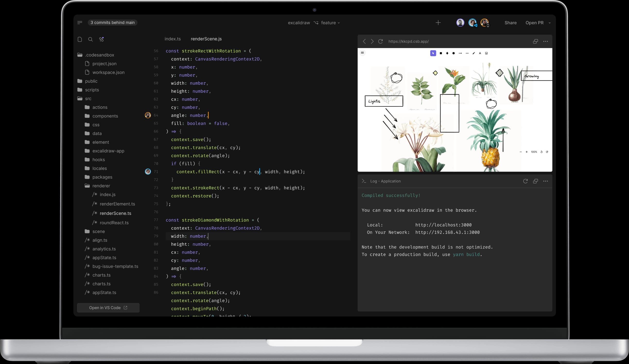
Task: Expand the components folder
Action: 101,116
